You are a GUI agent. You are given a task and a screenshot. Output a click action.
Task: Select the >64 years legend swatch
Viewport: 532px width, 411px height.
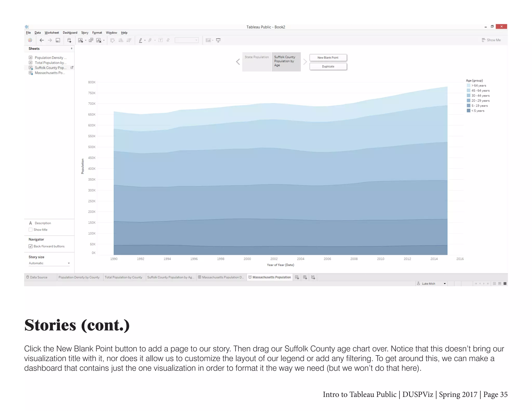click(469, 85)
